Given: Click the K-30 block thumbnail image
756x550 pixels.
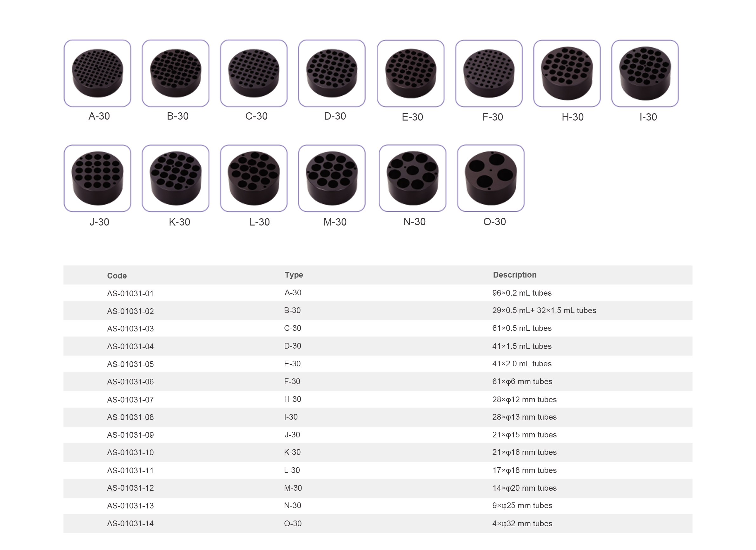Looking at the screenshot, I should (176, 178).
